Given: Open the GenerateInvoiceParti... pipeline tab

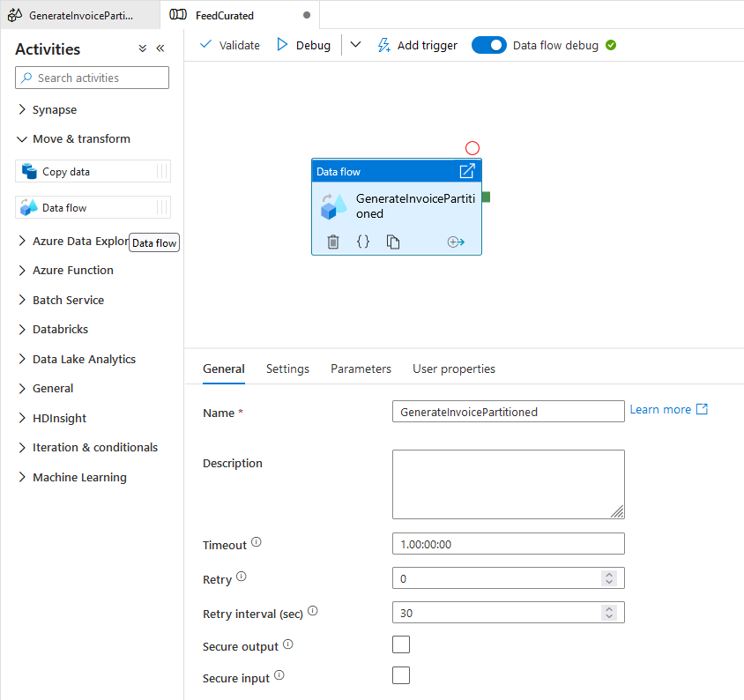Looking at the screenshot, I should pos(79,15).
